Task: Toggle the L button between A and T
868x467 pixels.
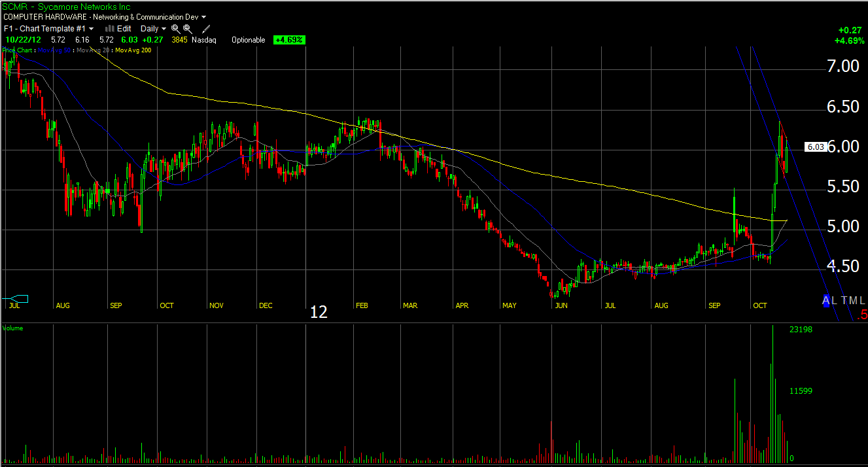Action: pyautogui.click(x=835, y=300)
